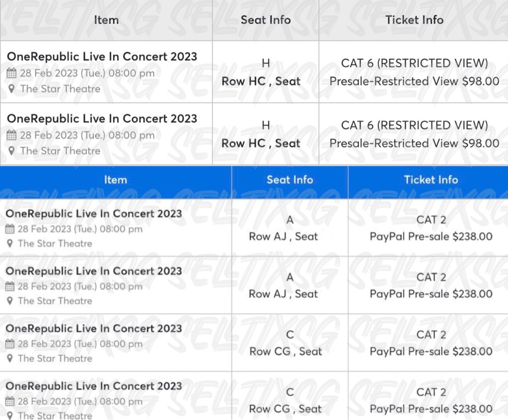Select the Item header in the gray table
The image size is (508, 420).
point(106,20)
